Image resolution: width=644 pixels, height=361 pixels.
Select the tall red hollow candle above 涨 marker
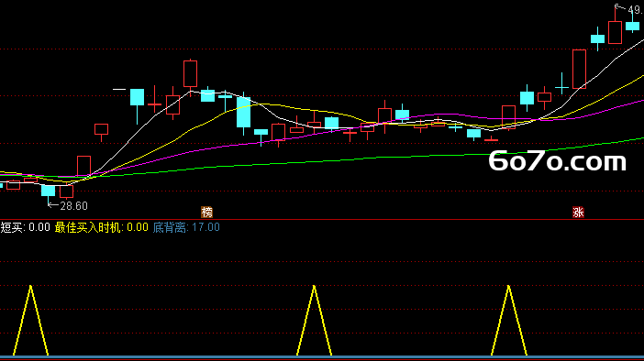click(x=579, y=69)
